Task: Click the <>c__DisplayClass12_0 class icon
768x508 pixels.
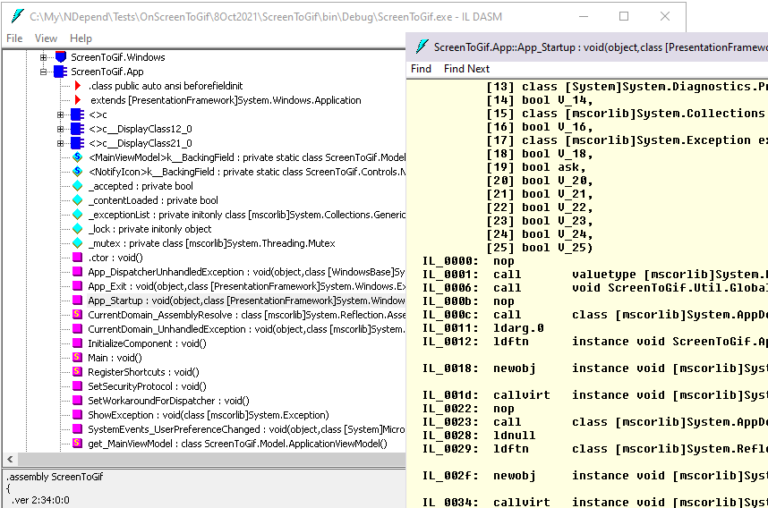Action: 77,129
